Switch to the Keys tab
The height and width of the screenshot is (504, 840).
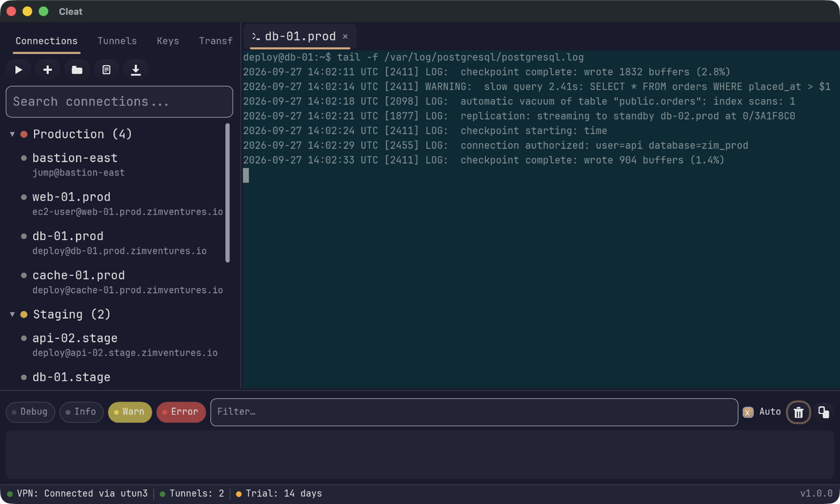(168, 41)
